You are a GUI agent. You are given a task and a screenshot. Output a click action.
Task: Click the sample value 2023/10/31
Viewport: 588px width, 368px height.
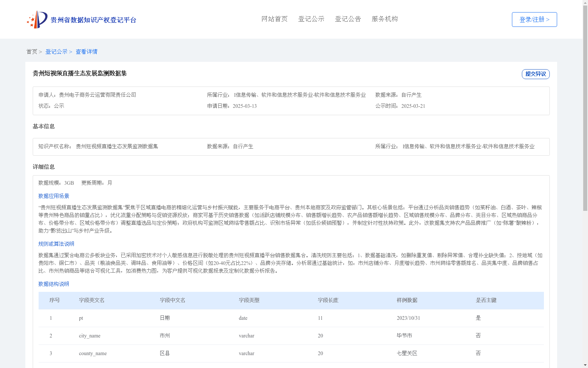coord(408,318)
